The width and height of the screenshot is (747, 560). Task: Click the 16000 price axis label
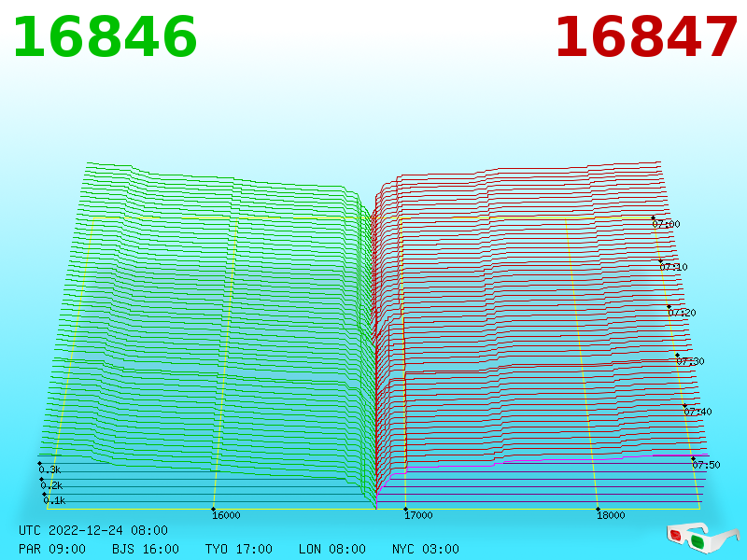coord(226,515)
